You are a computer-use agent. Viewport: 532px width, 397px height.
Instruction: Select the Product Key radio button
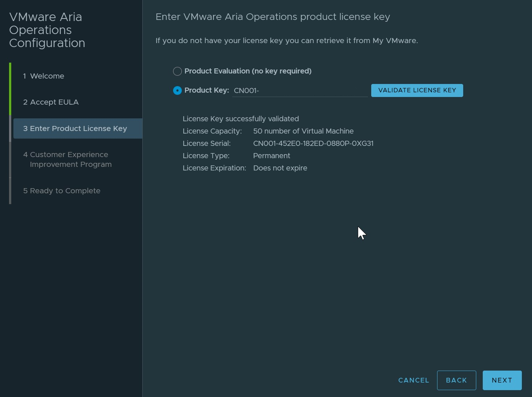click(177, 90)
